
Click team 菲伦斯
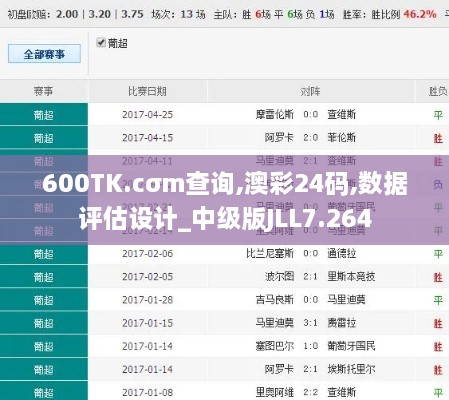342,138
